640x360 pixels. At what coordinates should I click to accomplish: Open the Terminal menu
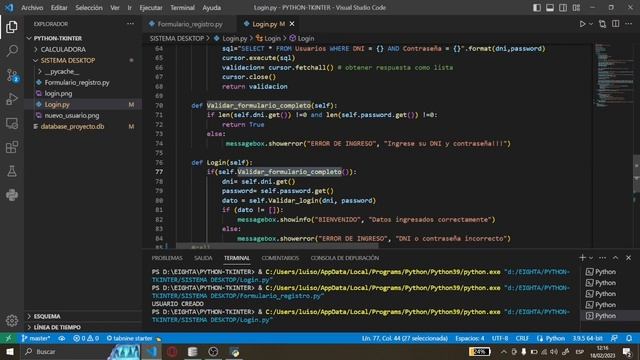[182, 8]
